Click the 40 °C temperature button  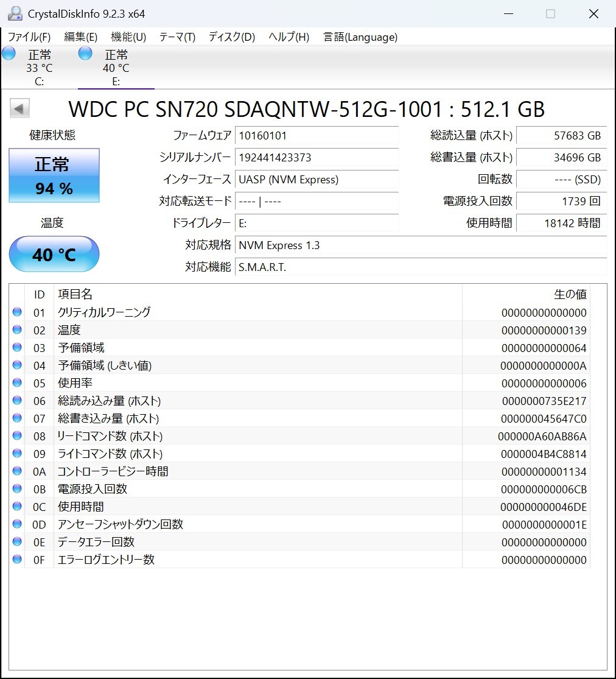[x=54, y=254]
